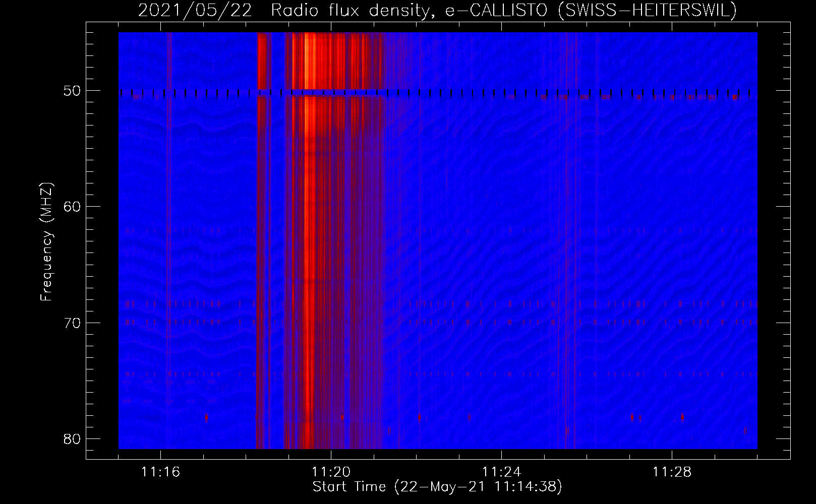Screen dimensions: 816x504
Task: Click the 70 frequency tick label
Action: [72, 323]
